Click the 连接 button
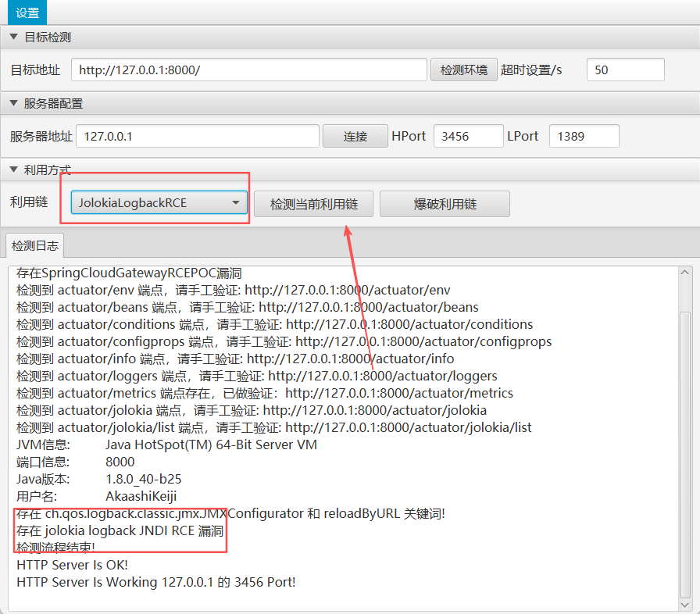 point(355,136)
